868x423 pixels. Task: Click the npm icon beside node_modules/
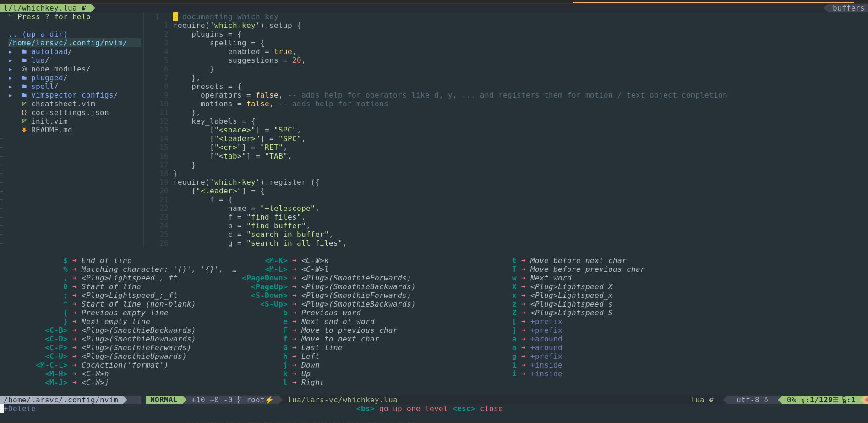(x=24, y=69)
